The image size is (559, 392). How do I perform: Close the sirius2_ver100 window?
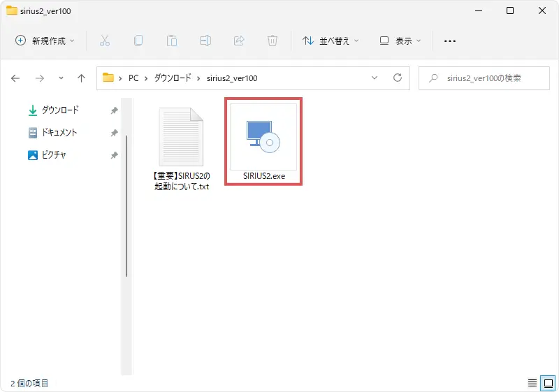[x=542, y=10]
